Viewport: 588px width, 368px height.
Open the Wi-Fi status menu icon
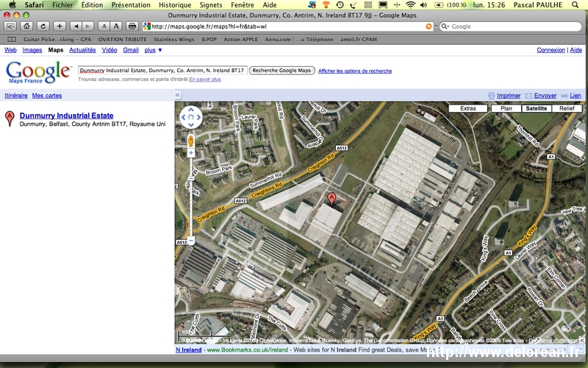[411, 5]
